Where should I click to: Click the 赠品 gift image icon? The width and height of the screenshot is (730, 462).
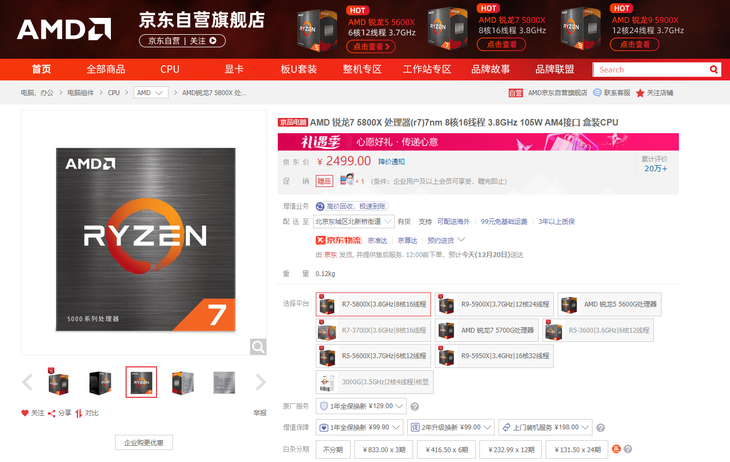point(347,179)
